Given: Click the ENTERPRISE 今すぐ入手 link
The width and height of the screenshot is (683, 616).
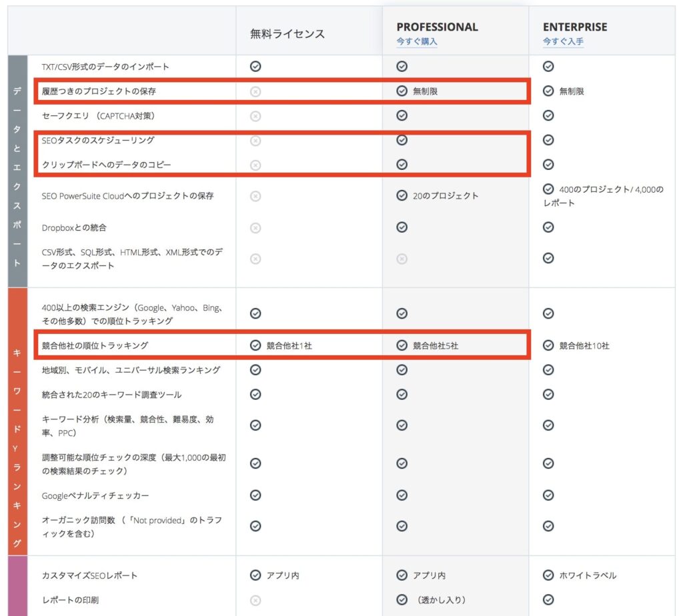Looking at the screenshot, I should (x=563, y=41).
